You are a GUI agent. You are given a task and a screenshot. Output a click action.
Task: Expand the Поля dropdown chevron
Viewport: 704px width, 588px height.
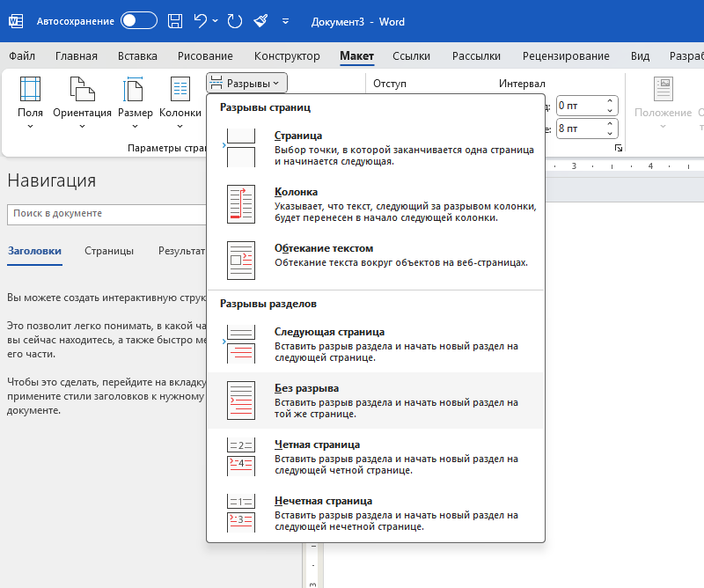coord(31,127)
